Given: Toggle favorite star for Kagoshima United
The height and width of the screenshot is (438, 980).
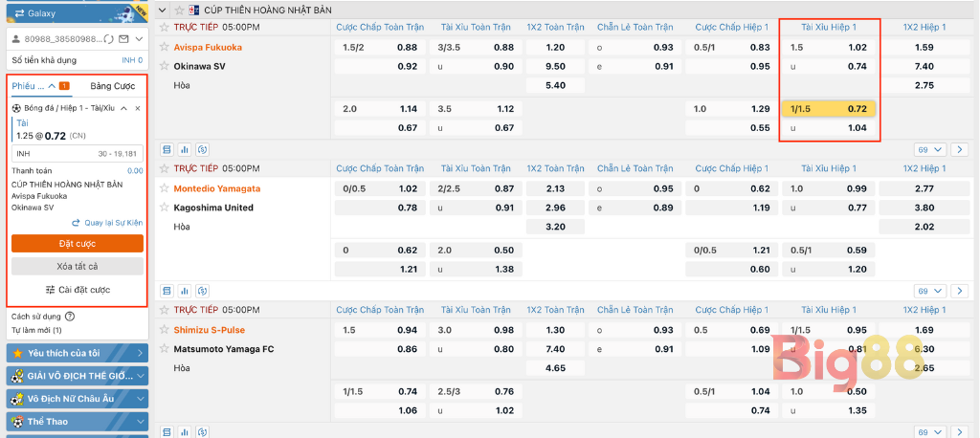Looking at the screenshot, I should coord(165,207).
